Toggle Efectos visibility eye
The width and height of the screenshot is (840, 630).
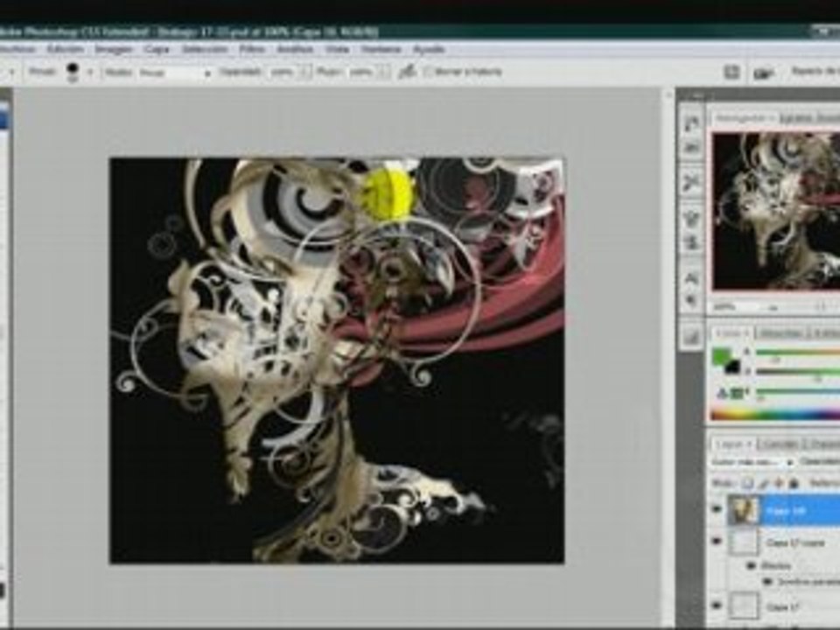tap(751, 565)
